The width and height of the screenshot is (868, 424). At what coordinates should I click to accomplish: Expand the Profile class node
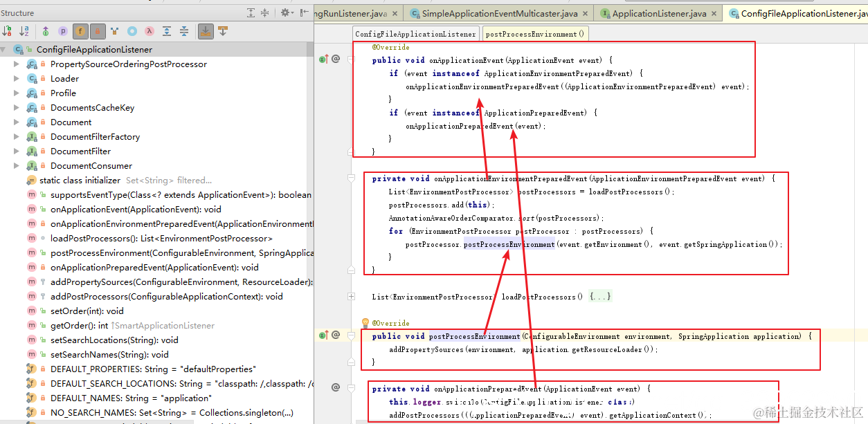click(x=17, y=93)
